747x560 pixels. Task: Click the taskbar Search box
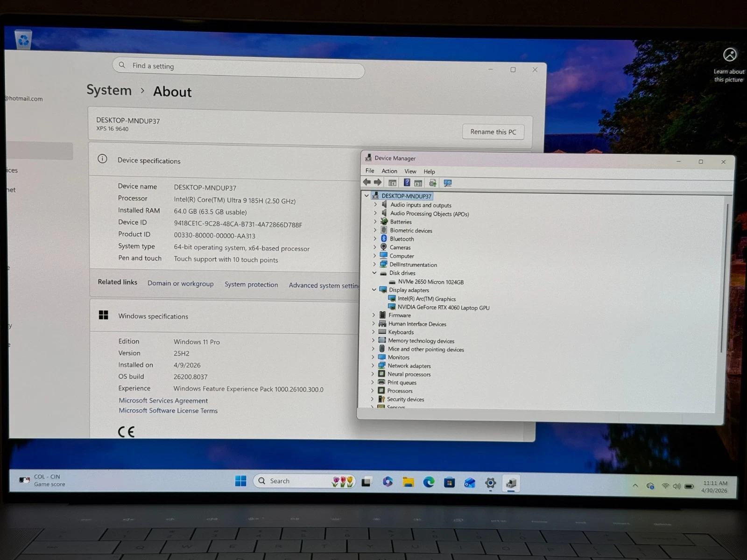pyautogui.click(x=304, y=481)
